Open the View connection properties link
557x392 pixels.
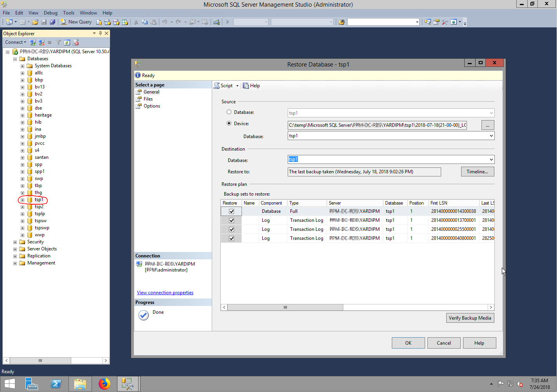coord(165,293)
